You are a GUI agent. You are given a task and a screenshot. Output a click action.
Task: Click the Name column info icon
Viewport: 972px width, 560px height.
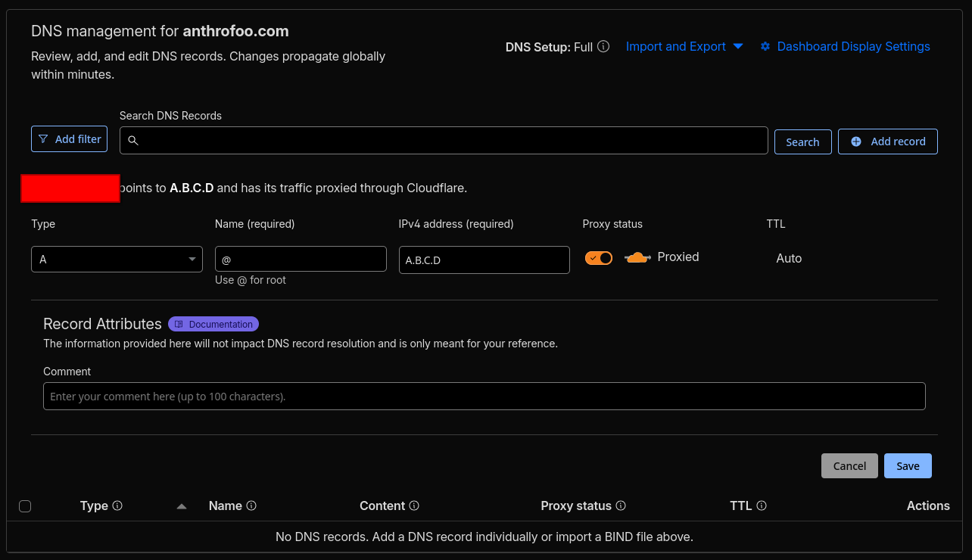pos(251,506)
